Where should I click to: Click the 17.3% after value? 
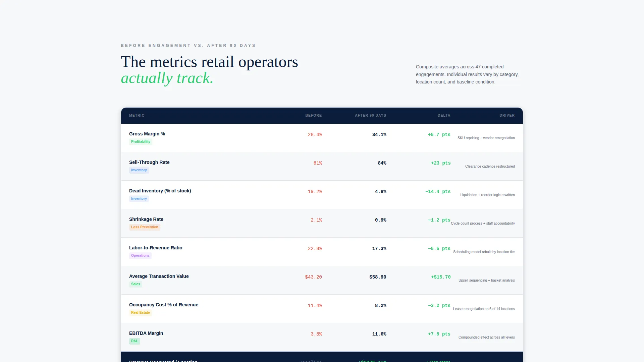pos(379,249)
